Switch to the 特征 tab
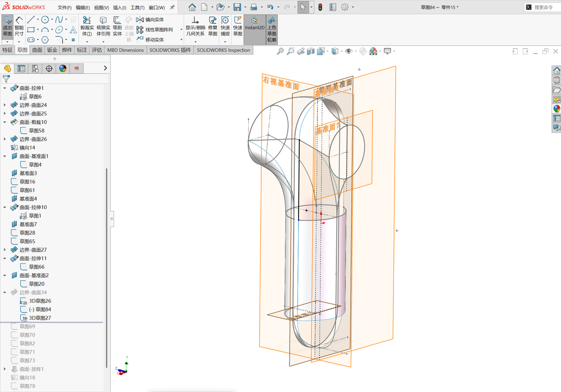561x392 pixels. click(8, 50)
